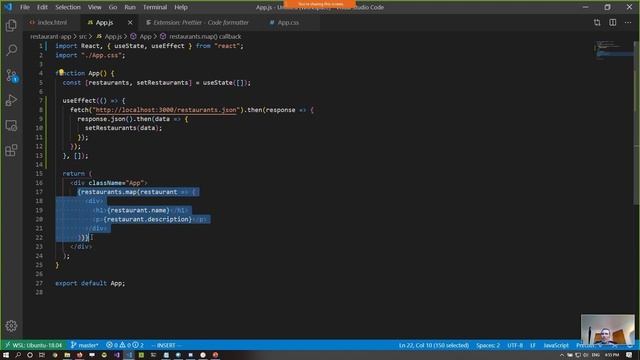The height and width of the screenshot is (360, 640).
Task: Click the master branch in status bar
Action: [84, 345]
